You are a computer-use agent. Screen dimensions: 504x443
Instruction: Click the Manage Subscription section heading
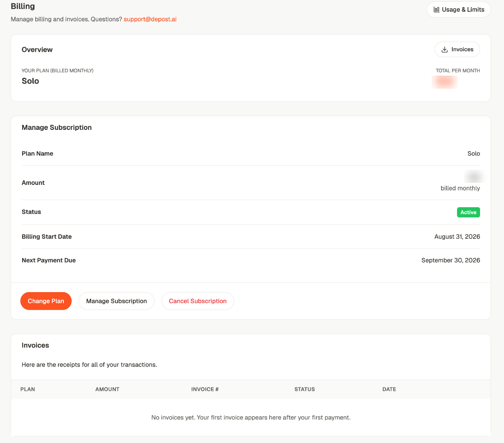(x=57, y=127)
